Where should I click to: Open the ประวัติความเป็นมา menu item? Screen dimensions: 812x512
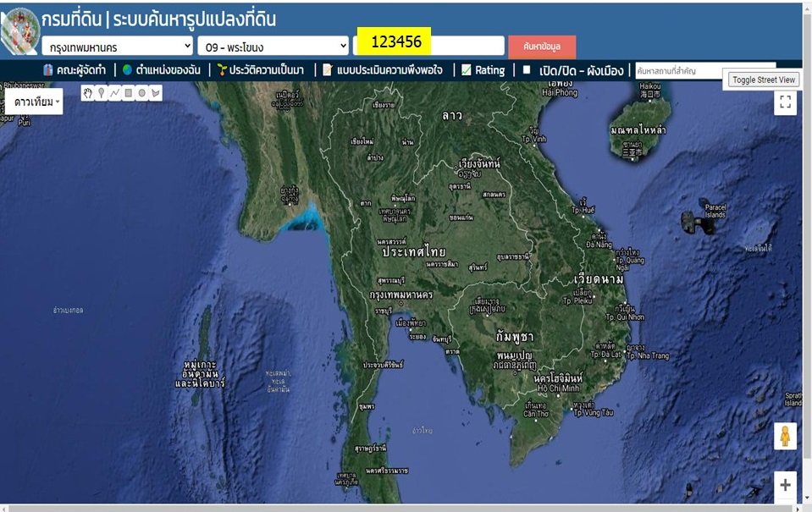click(260, 70)
